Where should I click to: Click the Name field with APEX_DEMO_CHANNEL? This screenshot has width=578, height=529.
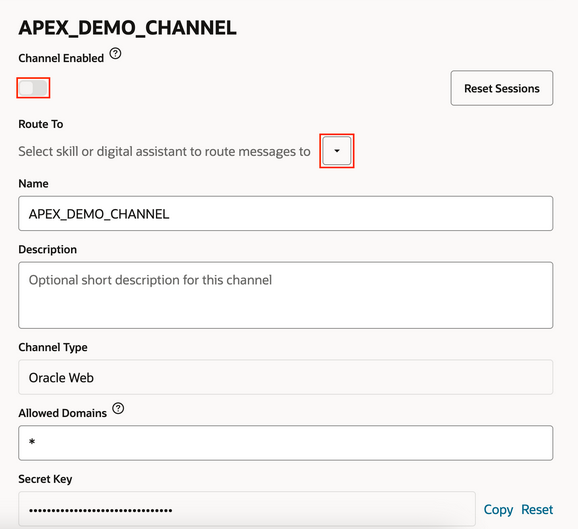pyautogui.click(x=286, y=213)
